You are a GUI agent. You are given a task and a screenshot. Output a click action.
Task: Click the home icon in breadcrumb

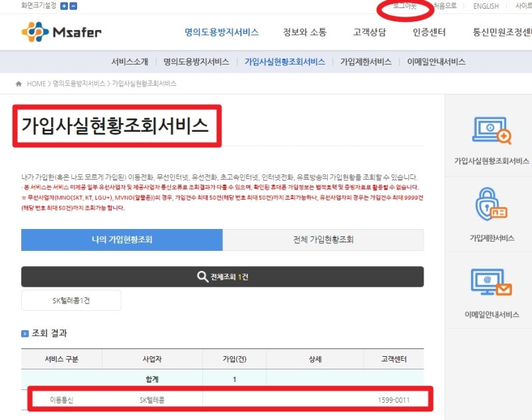point(19,83)
